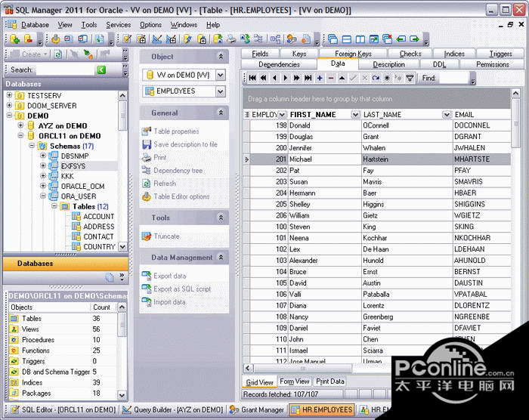Click the Databases bar button
Screen dimensions: 529x420
coord(66,264)
